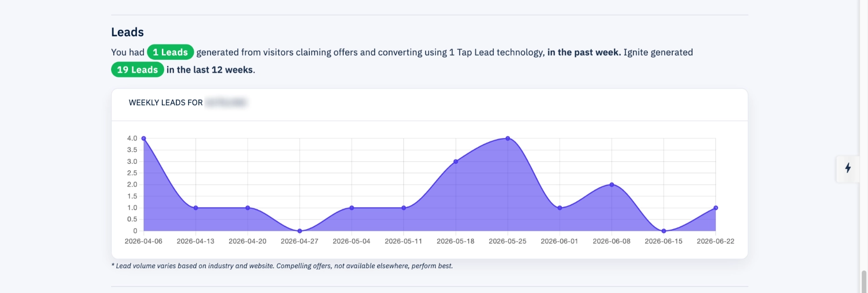Select the 2026-06-08 data point at 2.0
Viewport: 868px width, 293px height.
click(612, 185)
